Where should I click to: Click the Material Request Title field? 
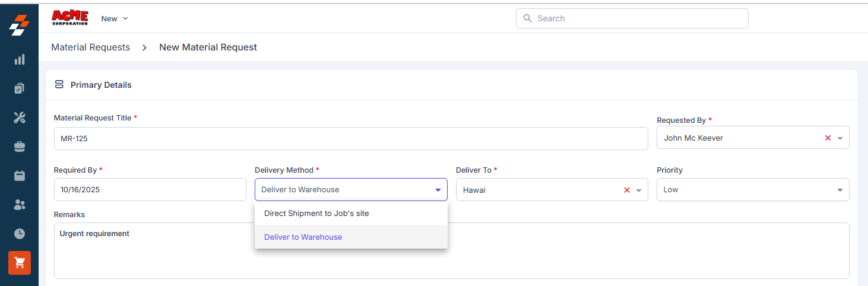coord(350,138)
